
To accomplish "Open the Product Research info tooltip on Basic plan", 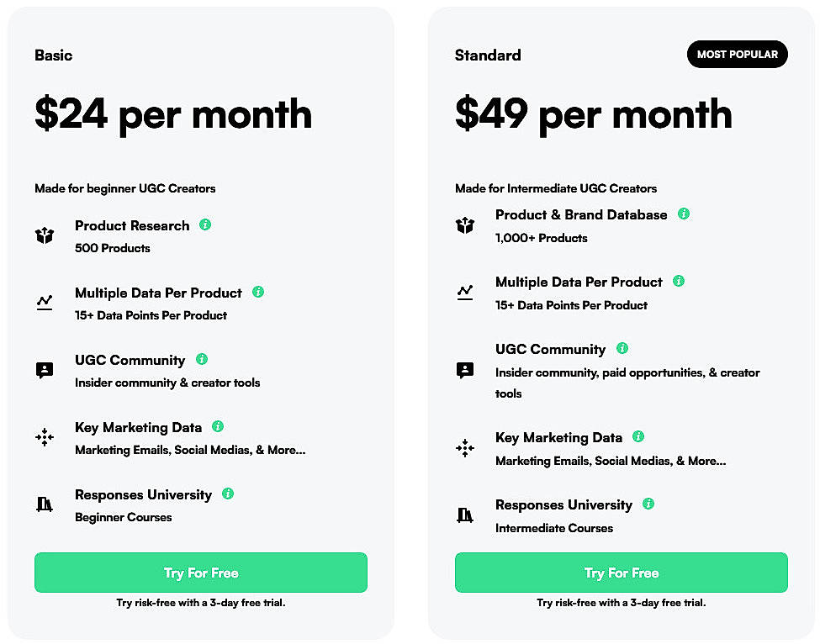I will pyautogui.click(x=205, y=224).
